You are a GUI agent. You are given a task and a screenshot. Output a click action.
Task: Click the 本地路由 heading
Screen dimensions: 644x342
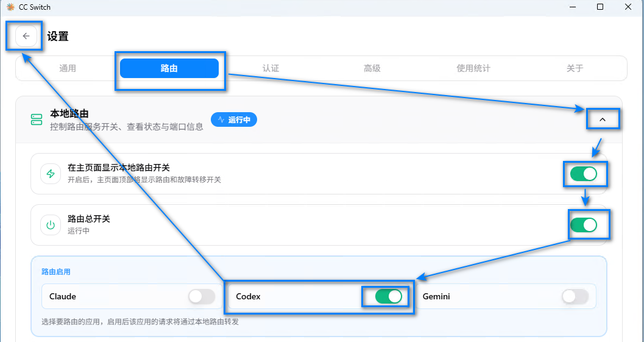[69, 113]
